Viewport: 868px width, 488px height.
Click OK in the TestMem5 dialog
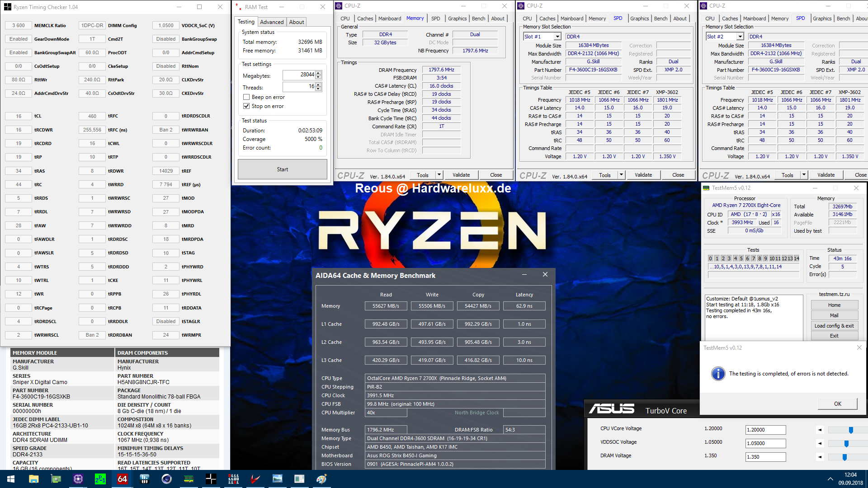point(837,404)
